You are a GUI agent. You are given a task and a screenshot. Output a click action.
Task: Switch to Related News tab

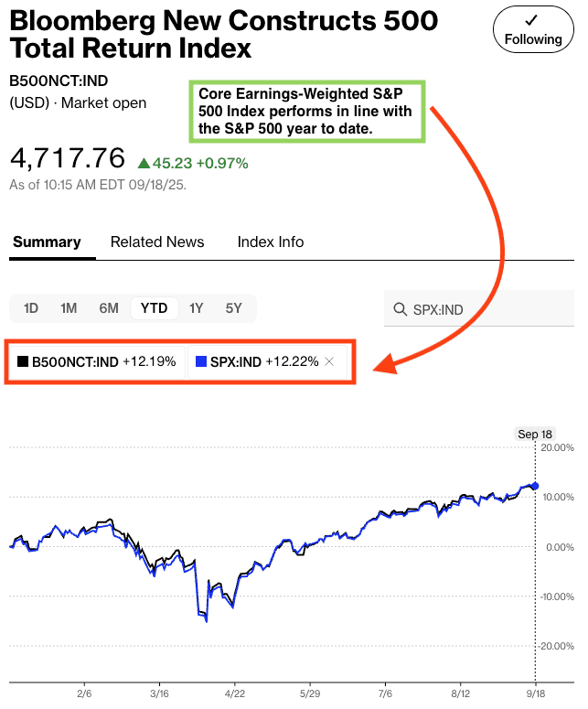click(157, 242)
